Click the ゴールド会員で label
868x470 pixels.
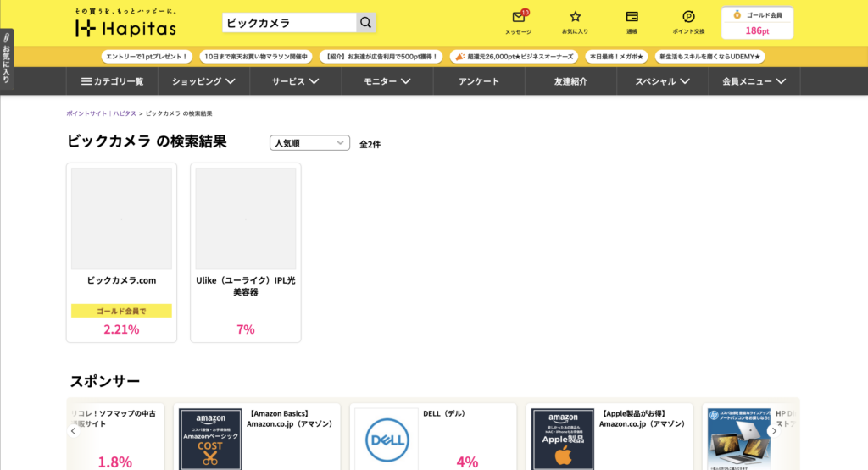(x=121, y=311)
